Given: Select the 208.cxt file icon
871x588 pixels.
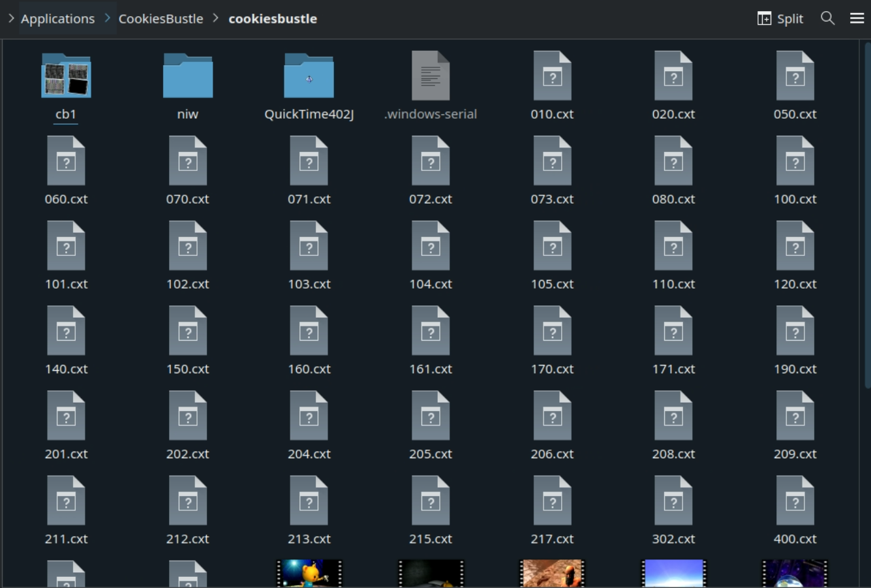Looking at the screenshot, I should click(674, 416).
